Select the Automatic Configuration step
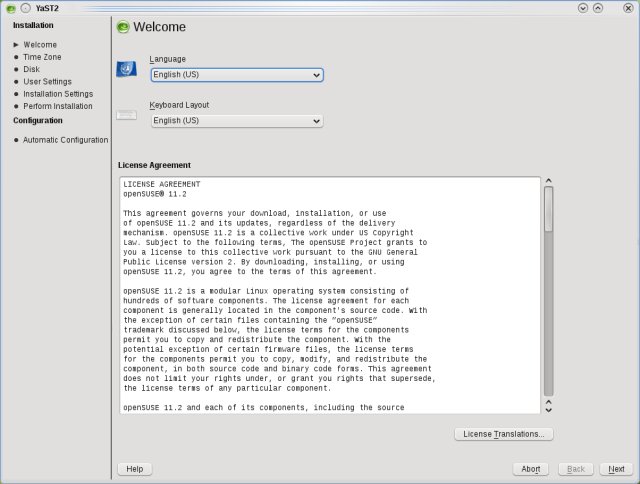This screenshot has height=484, width=640. 65,140
